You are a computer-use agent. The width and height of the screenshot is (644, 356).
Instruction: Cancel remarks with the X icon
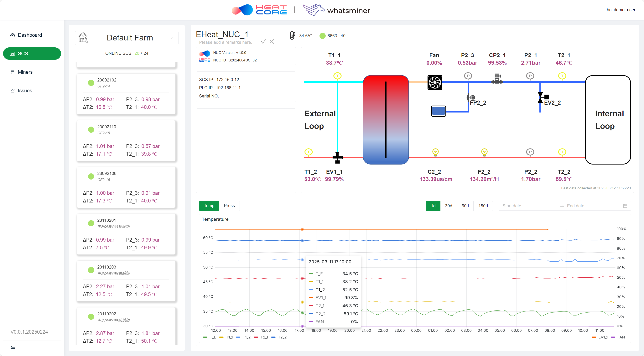tap(272, 41)
